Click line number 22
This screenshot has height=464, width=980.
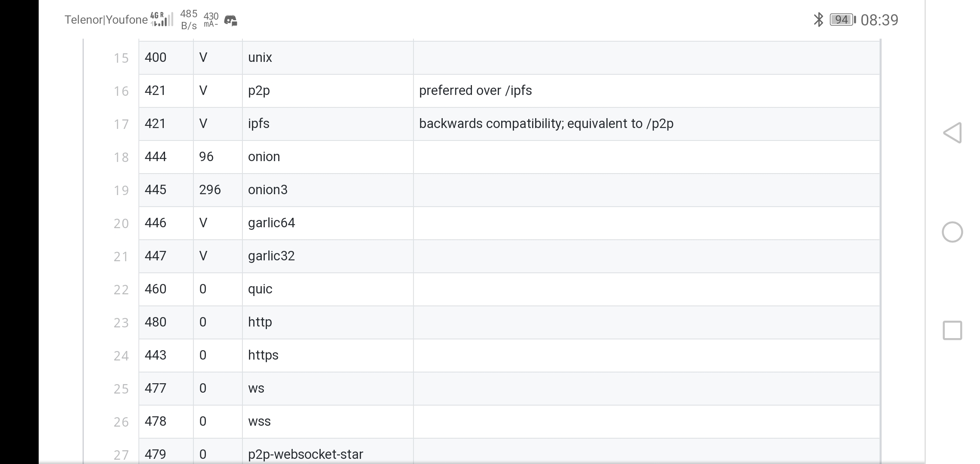coord(121,290)
